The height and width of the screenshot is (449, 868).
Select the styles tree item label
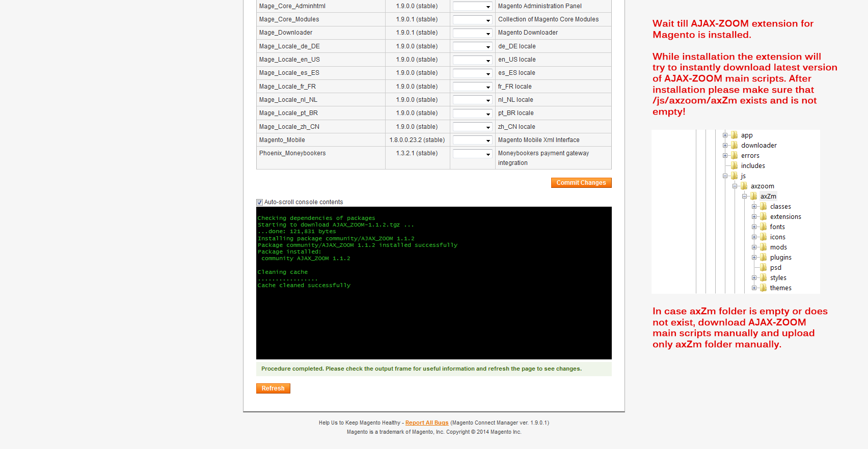click(x=778, y=278)
